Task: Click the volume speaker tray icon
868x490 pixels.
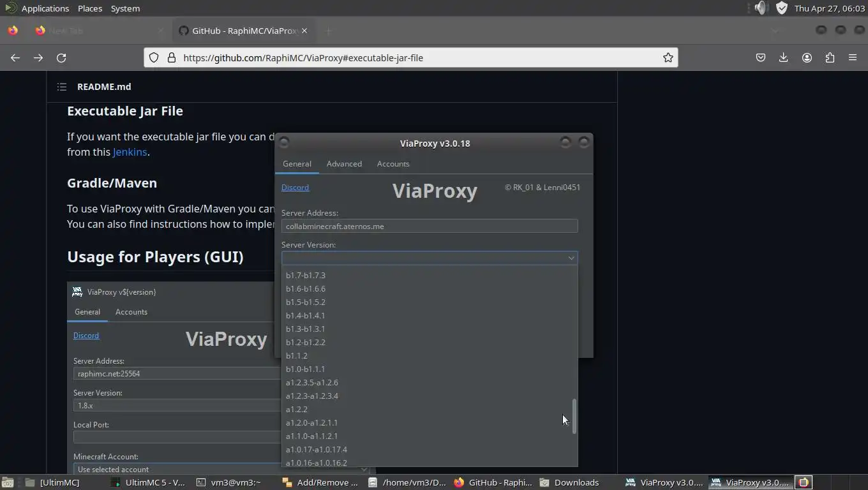Action: click(760, 8)
